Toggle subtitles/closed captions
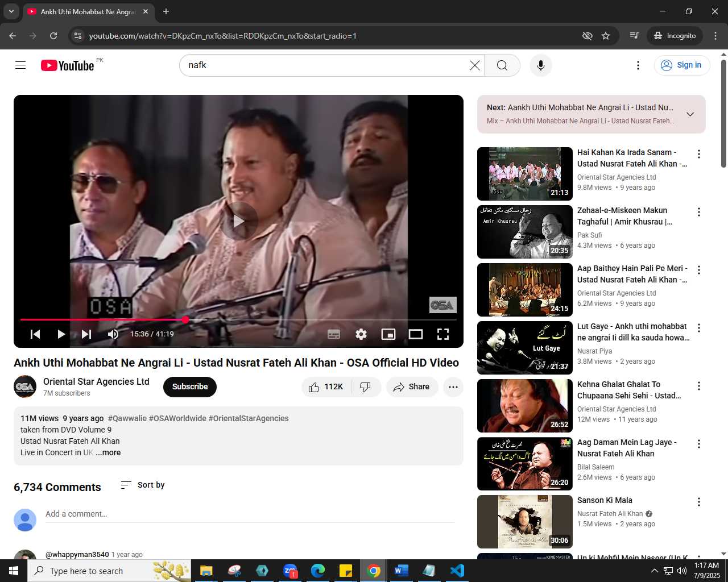Viewport: 728px width, 582px height. 334,334
